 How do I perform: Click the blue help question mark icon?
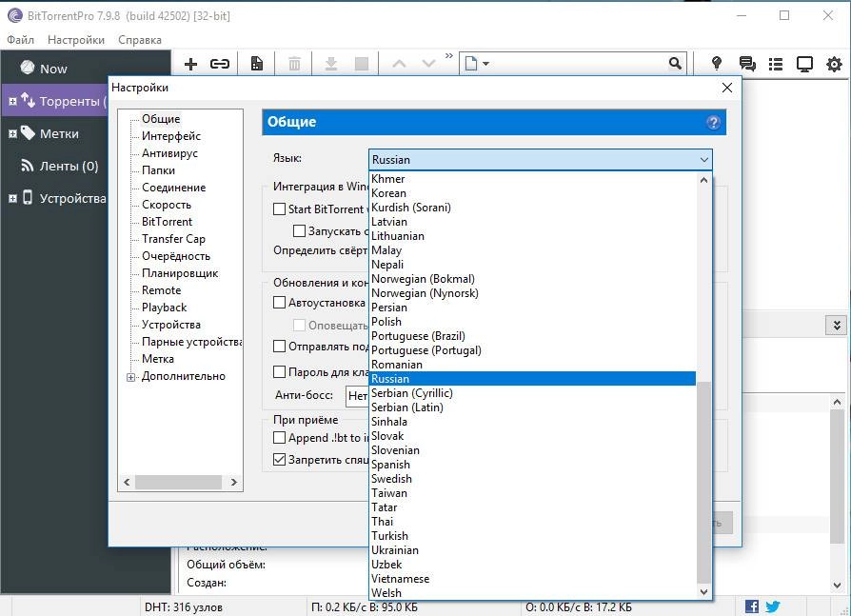[x=713, y=123]
